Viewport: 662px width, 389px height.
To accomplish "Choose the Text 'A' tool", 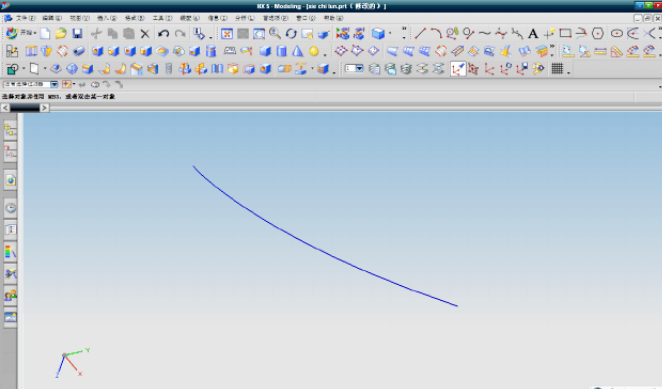I will pyautogui.click(x=533, y=33).
